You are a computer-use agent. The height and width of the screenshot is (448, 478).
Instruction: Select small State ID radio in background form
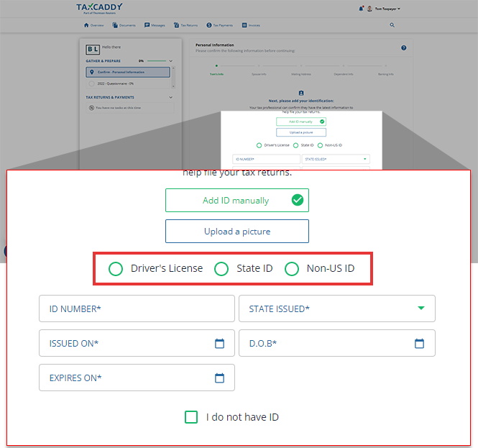(295, 145)
